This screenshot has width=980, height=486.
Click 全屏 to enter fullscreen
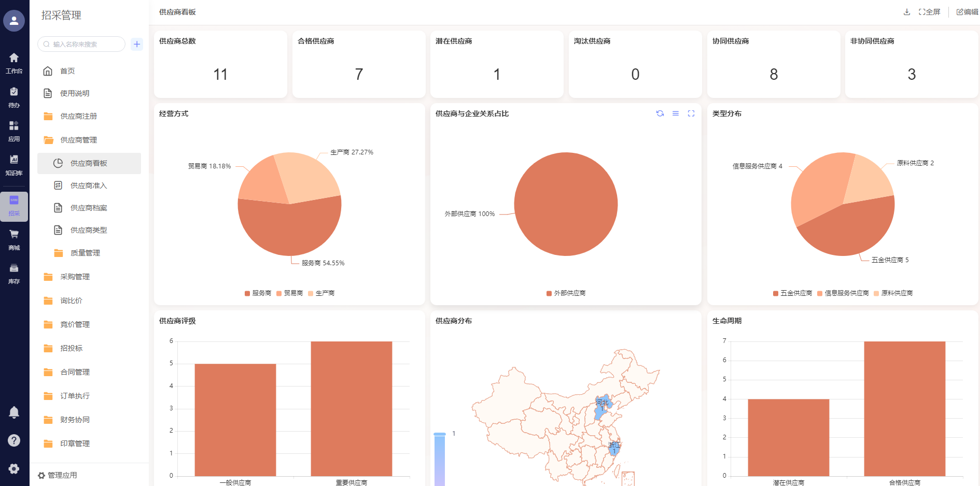click(x=929, y=12)
